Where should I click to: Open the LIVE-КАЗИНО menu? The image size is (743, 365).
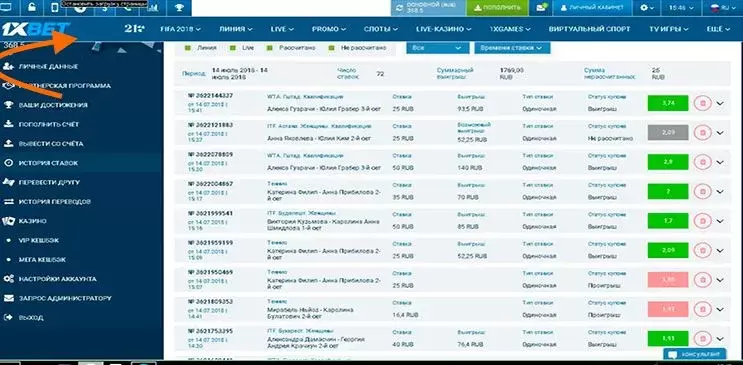(444, 29)
